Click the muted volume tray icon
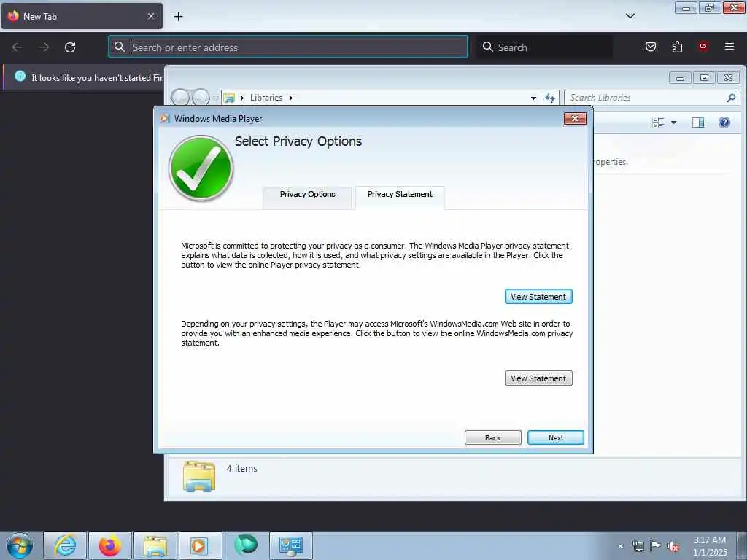The image size is (747, 560). pos(673,546)
